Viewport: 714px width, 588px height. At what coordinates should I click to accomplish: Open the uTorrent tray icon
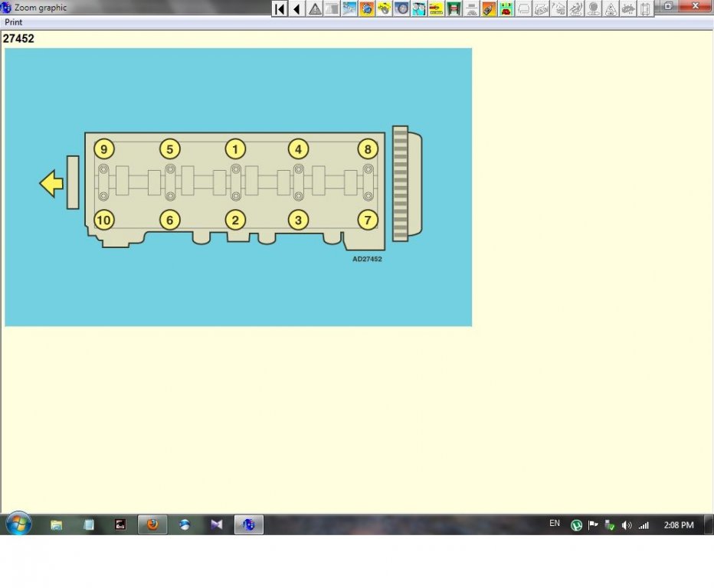[x=576, y=525]
